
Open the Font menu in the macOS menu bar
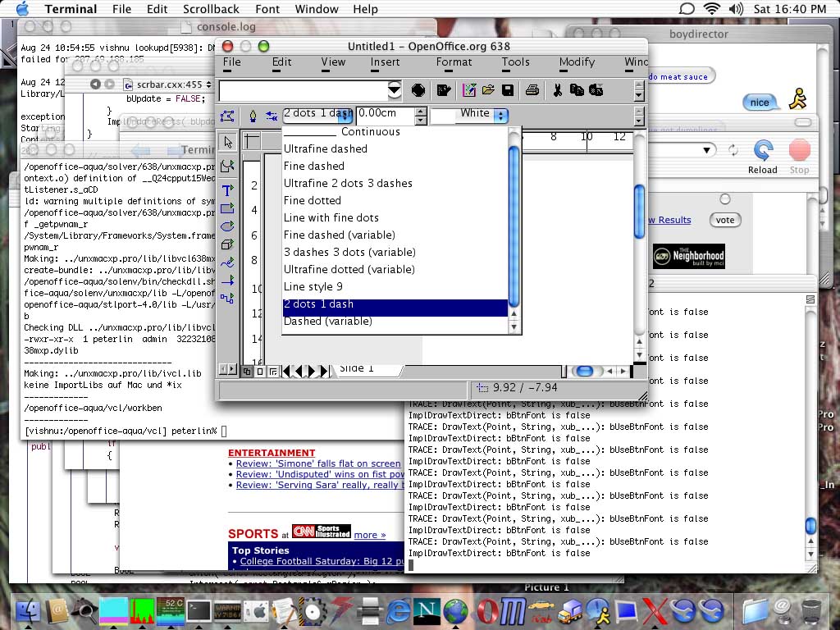coord(267,9)
